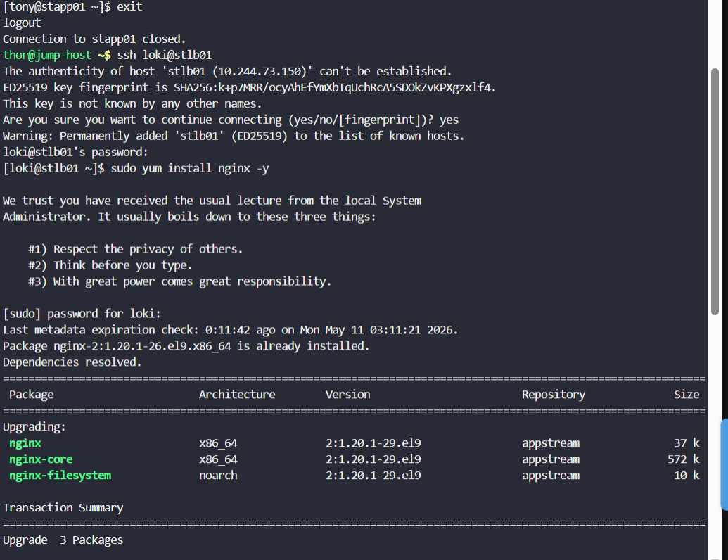
Task: Click the 'Upgrade 3 Packages' line
Action: 63,540
